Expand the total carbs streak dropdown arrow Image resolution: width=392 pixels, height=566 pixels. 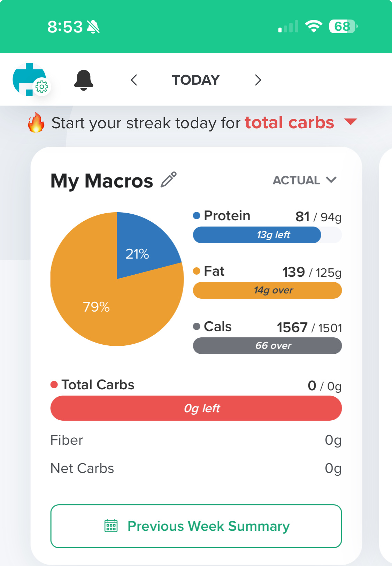pos(351,122)
